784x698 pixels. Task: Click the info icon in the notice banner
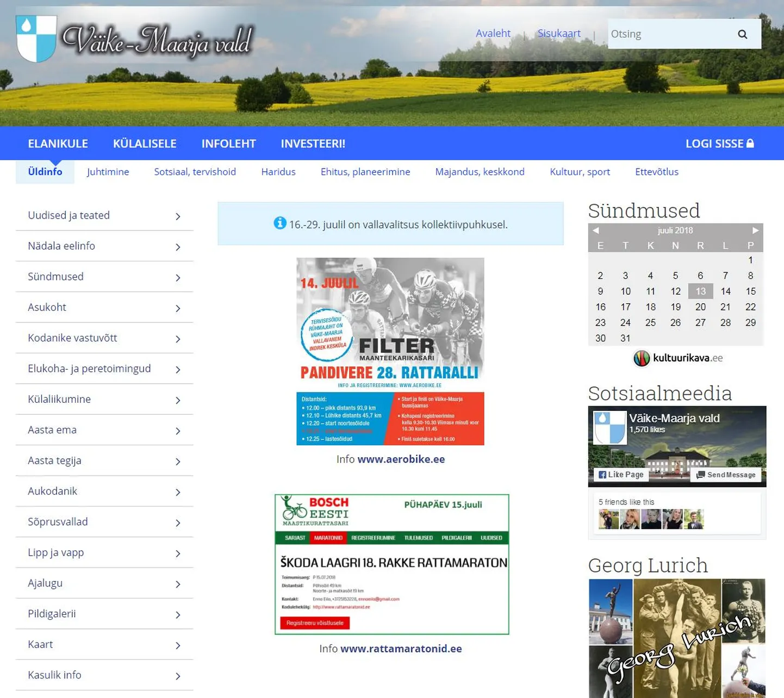pos(279,223)
